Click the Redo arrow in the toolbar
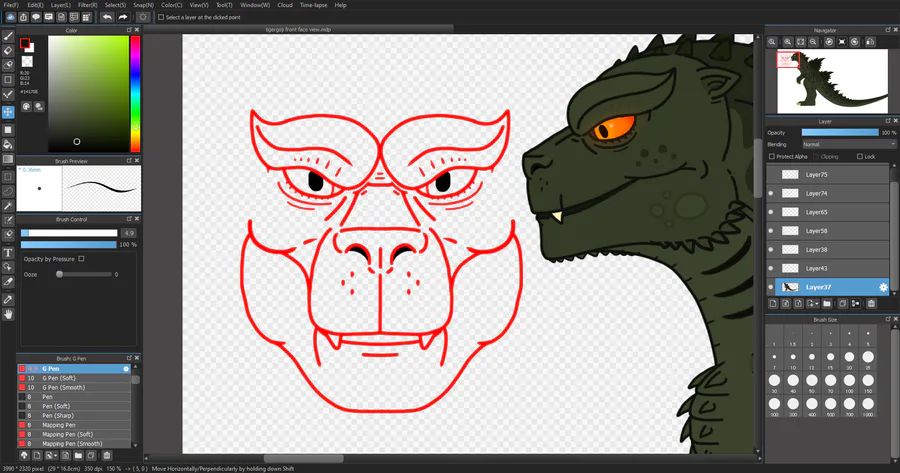 point(122,17)
